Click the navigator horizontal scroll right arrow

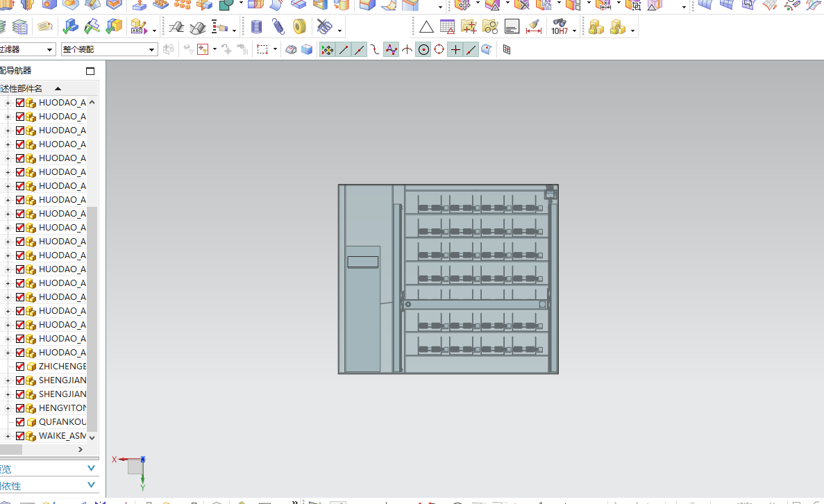coord(81,450)
